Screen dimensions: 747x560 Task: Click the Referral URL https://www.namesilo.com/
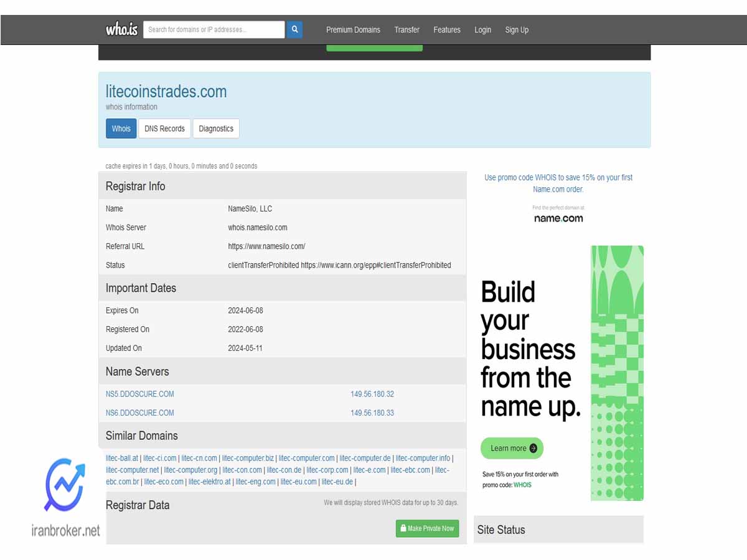266,246
